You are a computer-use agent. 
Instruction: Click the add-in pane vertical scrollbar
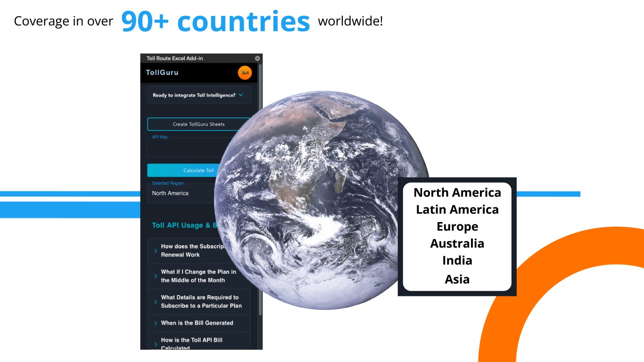pyautogui.click(x=260, y=189)
